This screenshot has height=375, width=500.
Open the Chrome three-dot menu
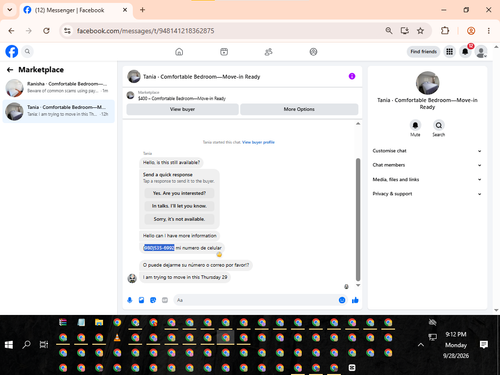click(489, 31)
